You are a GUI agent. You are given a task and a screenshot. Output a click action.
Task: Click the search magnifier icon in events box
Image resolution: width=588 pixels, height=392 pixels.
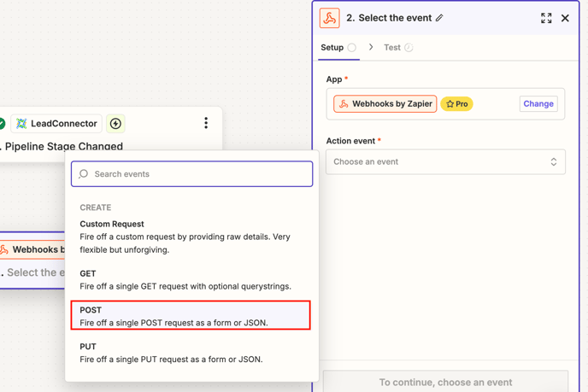83,174
